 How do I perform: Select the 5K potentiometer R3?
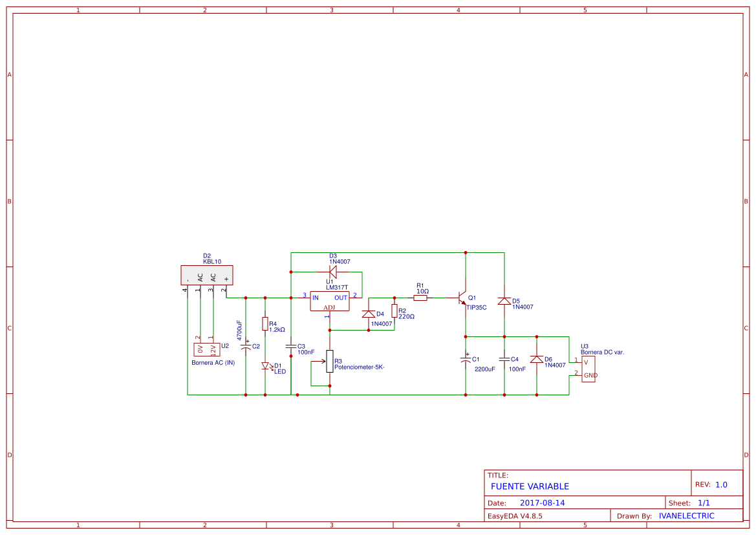pyautogui.click(x=330, y=362)
